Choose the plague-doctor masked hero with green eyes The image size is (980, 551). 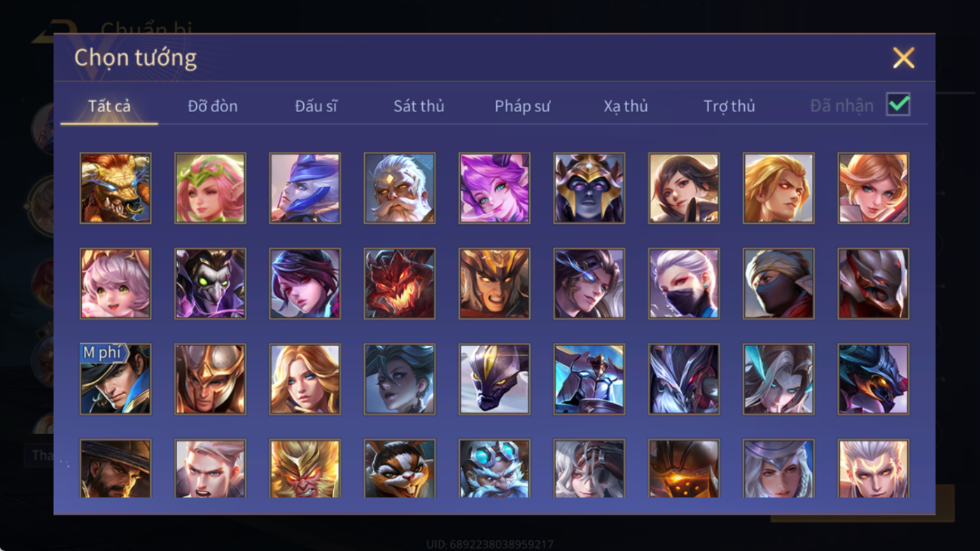click(210, 284)
